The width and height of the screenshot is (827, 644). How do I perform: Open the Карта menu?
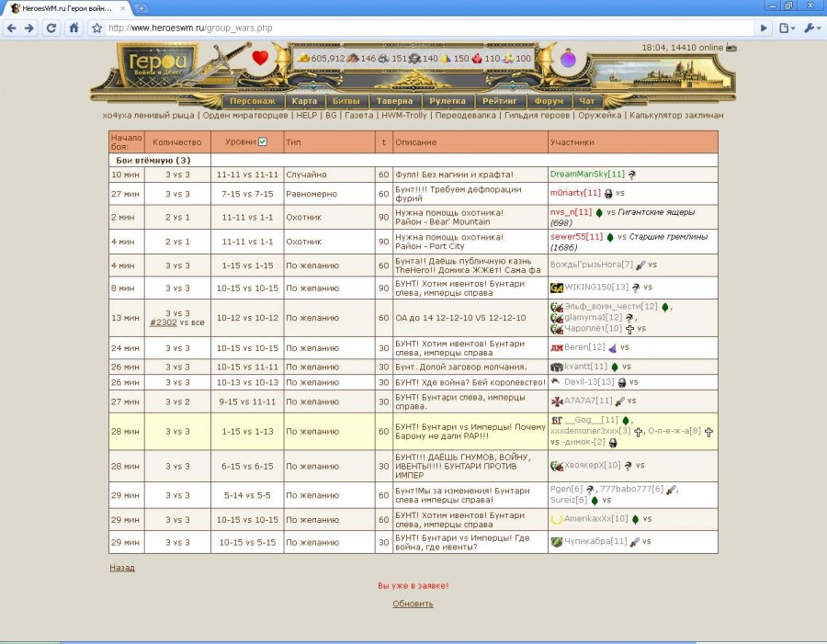tap(304, 101)
